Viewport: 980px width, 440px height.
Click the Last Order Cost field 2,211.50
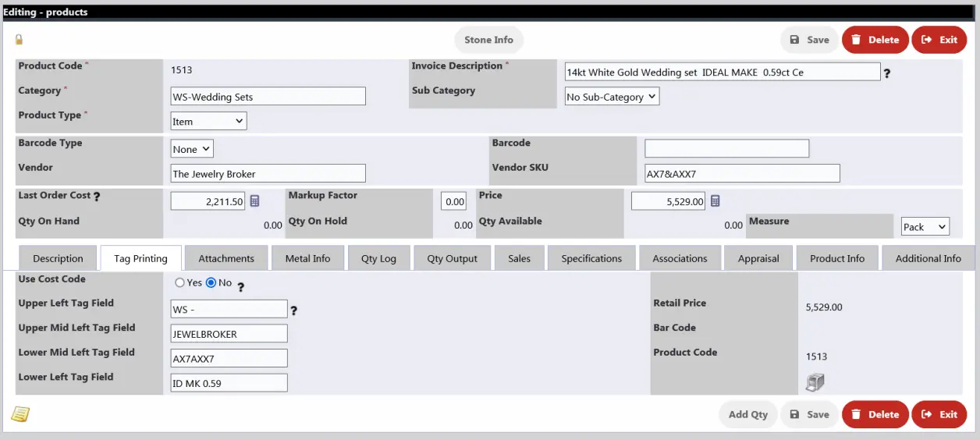208,201
